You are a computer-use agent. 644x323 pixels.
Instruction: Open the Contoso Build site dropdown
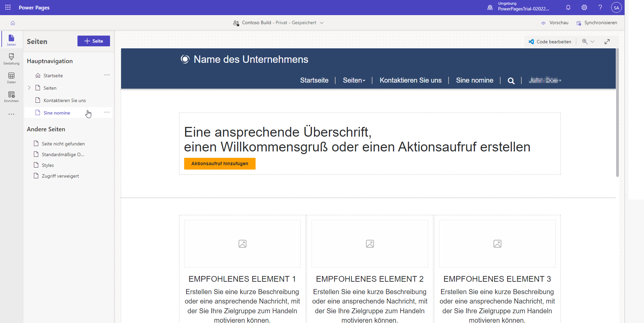point(322,23)
